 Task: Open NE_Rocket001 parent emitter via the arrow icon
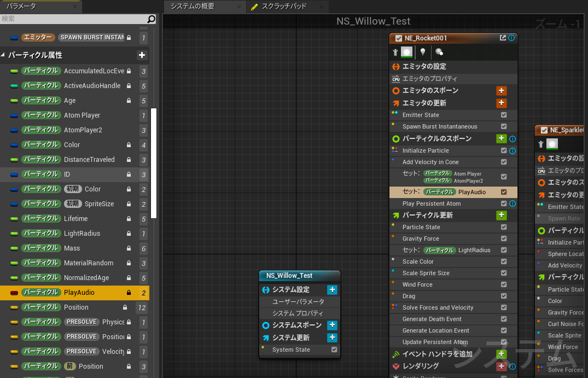coord(503,38)
